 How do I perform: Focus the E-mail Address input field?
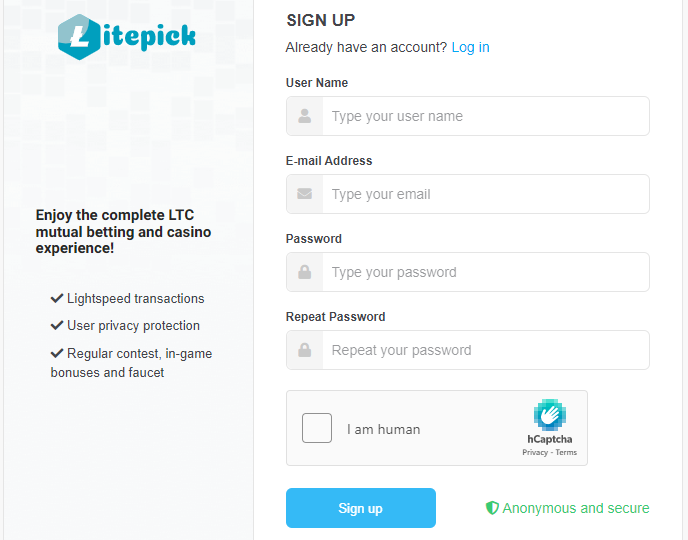pos(485,194)
